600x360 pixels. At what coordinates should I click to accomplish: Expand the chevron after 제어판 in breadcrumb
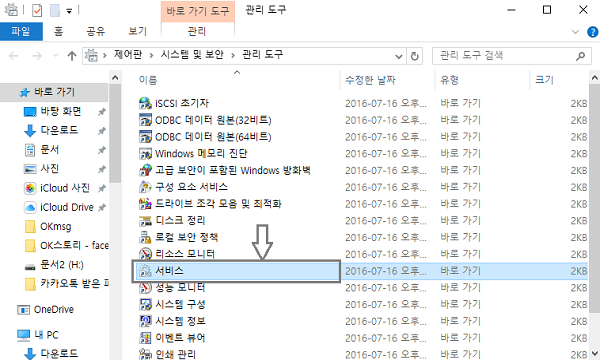coord(151,55)
